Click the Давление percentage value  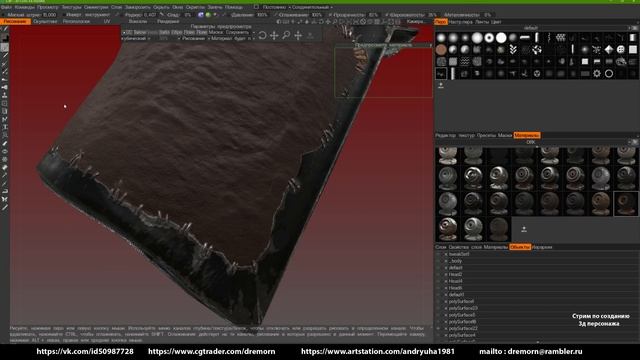tap(262, 15)
